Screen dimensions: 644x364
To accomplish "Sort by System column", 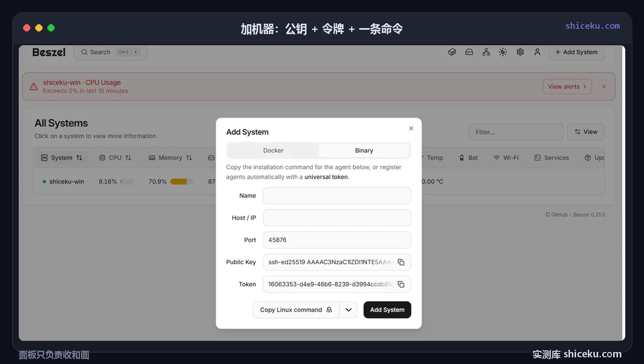I will pos(62,158).
